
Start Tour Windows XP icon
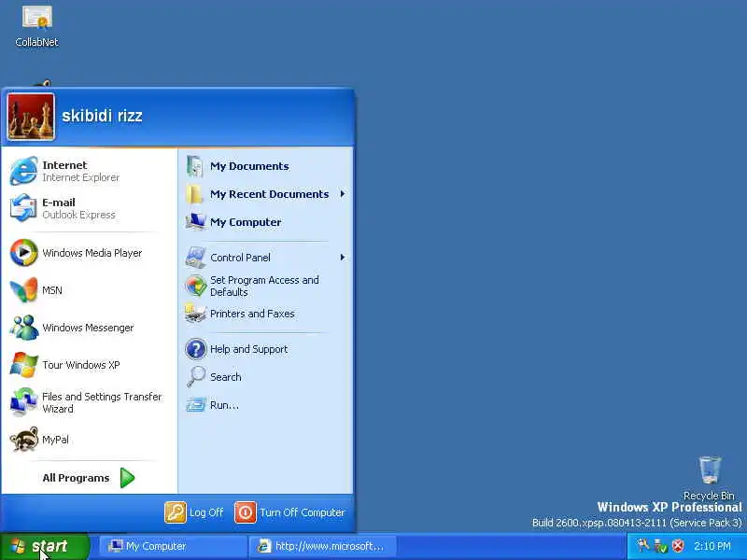[x=22, y=365]
